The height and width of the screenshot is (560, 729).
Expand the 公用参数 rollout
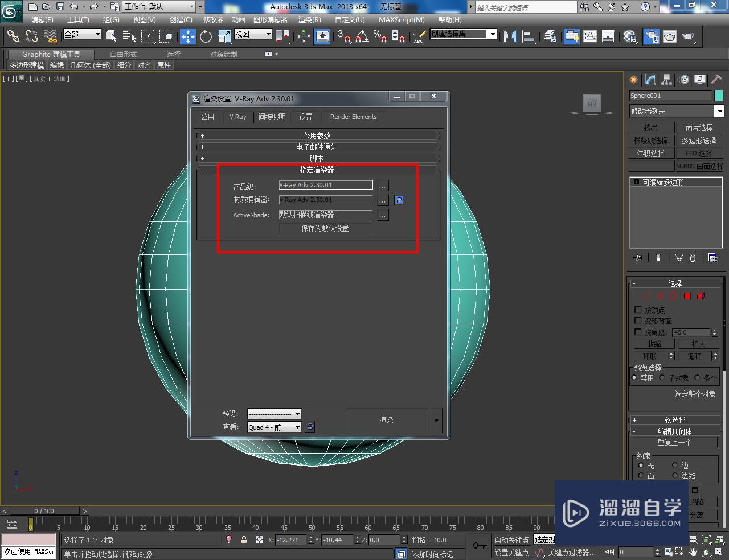(x=317, y=135)
